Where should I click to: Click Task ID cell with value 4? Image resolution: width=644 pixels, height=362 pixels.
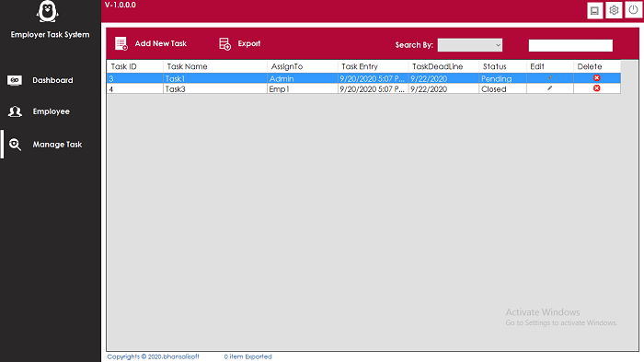pos(135,88)
